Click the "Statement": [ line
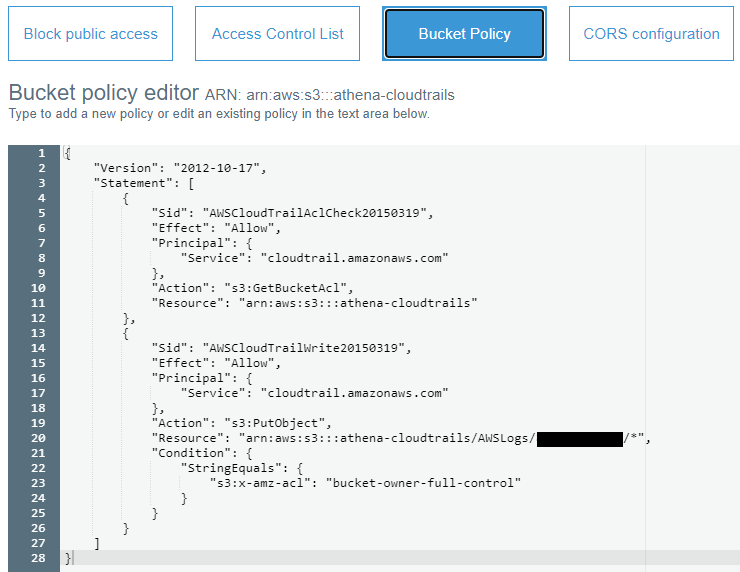Screen dimensions: 740x572 (x=144, y=183)
